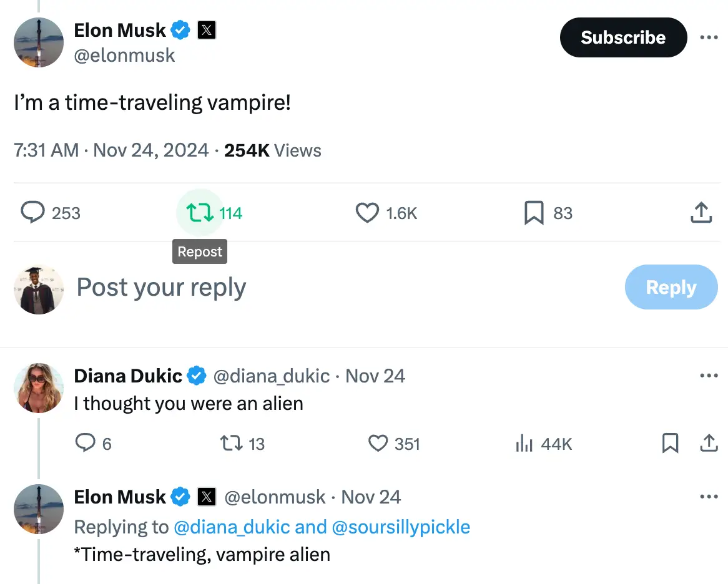Click the Post your reply field
The width and height of the screenshot is (728, 584).
click(161, 288)
